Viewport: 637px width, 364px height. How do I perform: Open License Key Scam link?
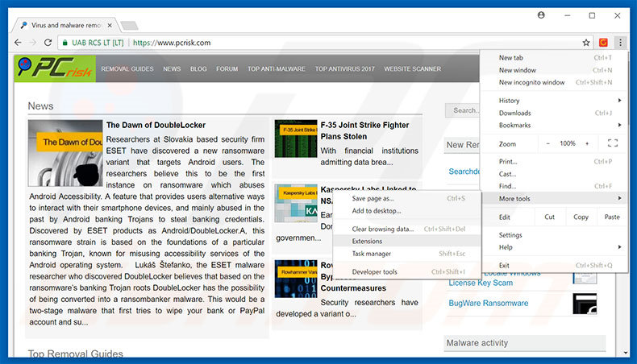click(481, 283)
